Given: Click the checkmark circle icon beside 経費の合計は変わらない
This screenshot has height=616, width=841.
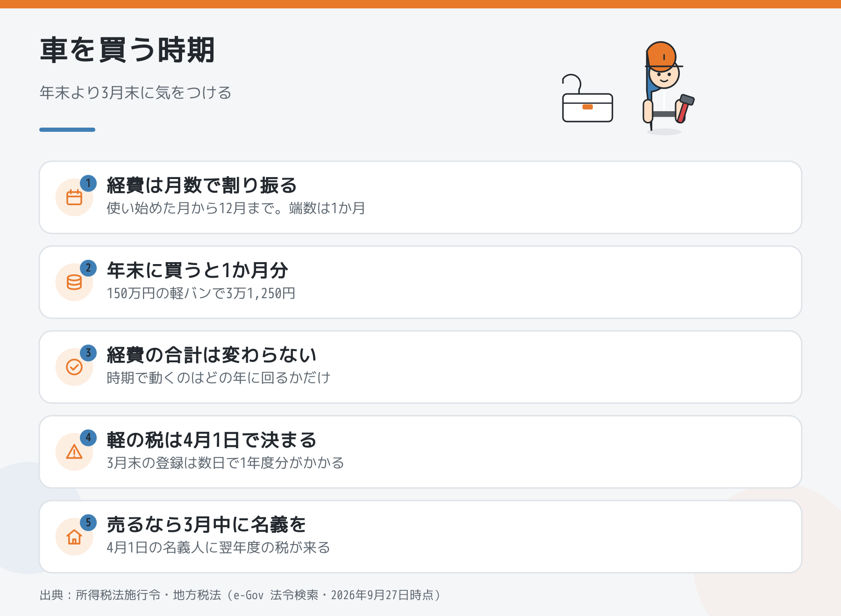Looking at the screenshot, I should tap(74, 367).
